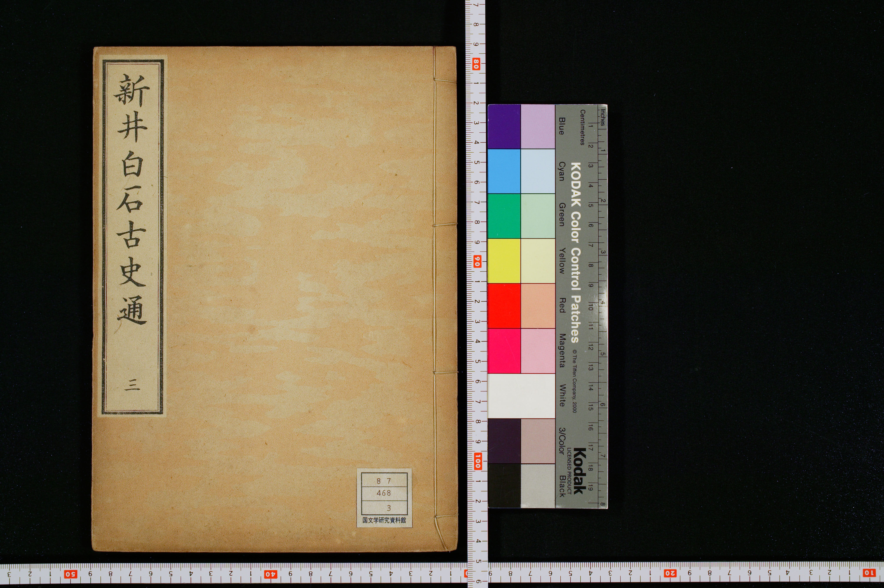Select the solid green color patch
This screenshot has width=884, height=588.
(504, 216)
